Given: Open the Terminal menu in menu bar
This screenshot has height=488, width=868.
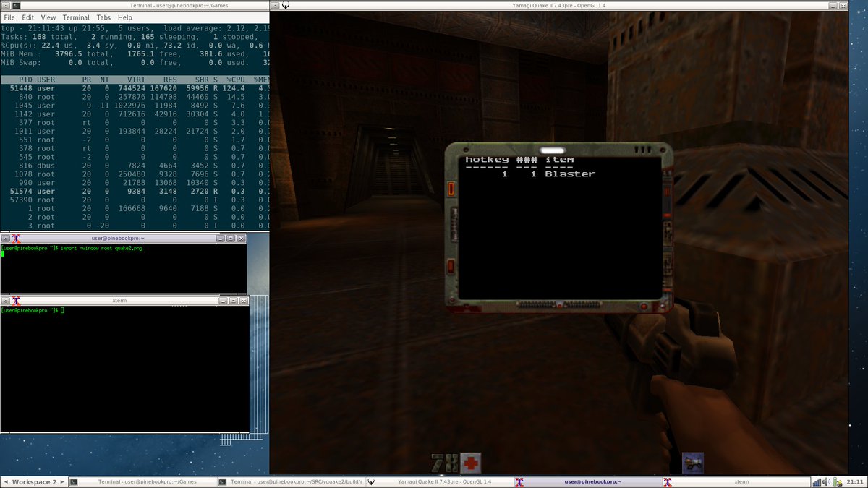Looking at the screenshot, I should pos(76,17).
